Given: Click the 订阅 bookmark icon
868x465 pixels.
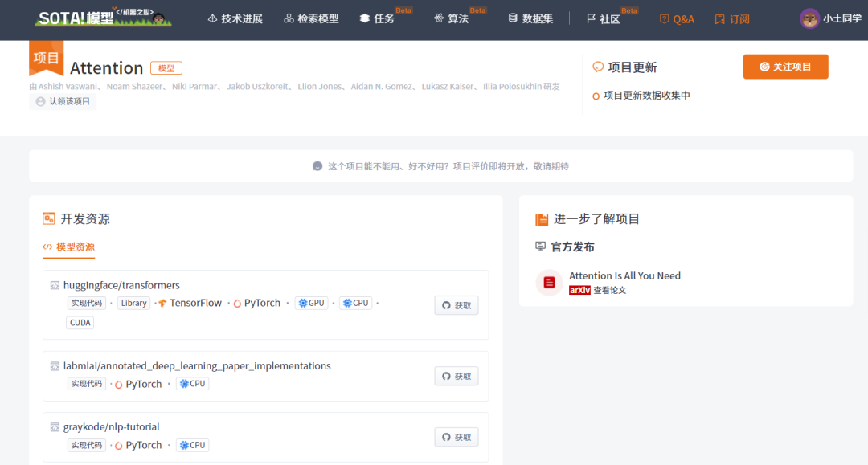Looking at the screenshot, I should click(x=719, y=19).
